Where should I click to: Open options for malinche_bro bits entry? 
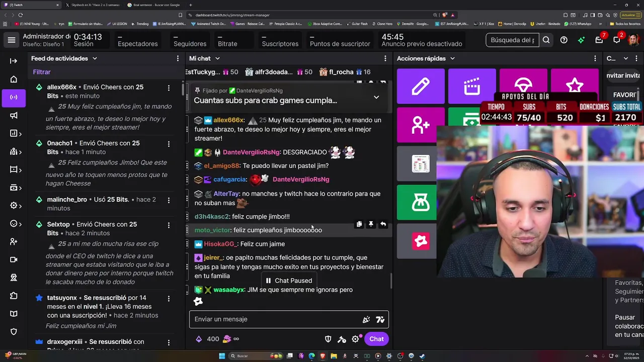click(x=169, y=201)
